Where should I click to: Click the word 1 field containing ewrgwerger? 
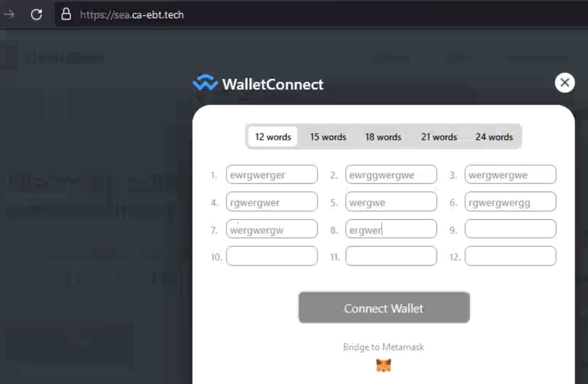tap(272, 175)
